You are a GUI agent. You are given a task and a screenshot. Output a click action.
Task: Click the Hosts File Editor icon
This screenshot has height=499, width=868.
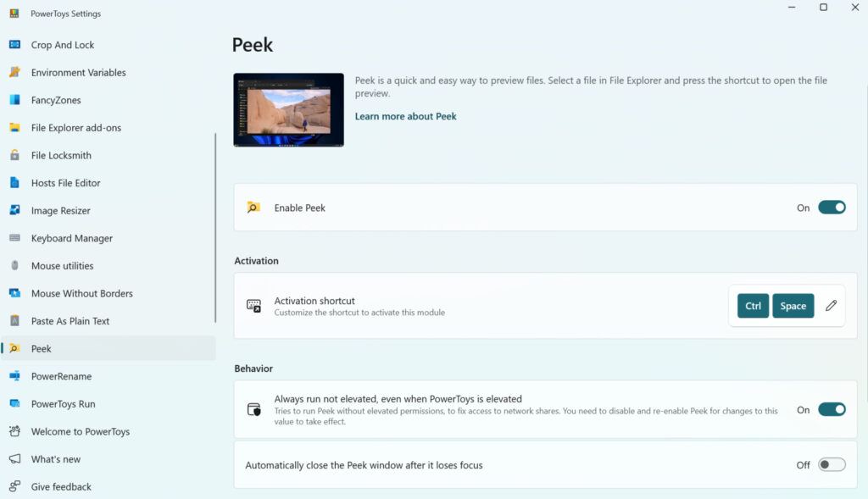(14, 183)
